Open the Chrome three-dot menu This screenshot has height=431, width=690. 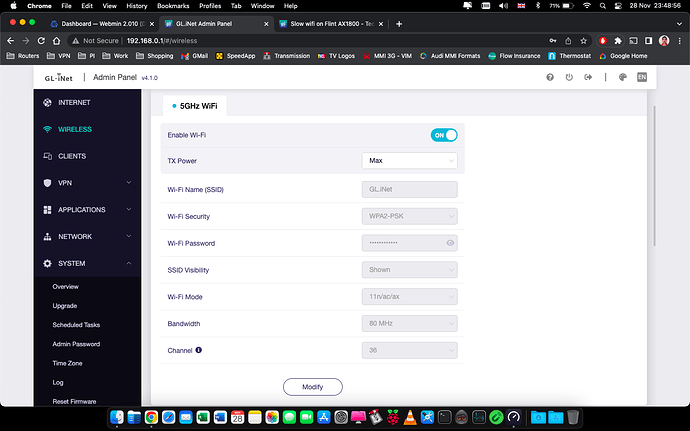click(680, 41)
